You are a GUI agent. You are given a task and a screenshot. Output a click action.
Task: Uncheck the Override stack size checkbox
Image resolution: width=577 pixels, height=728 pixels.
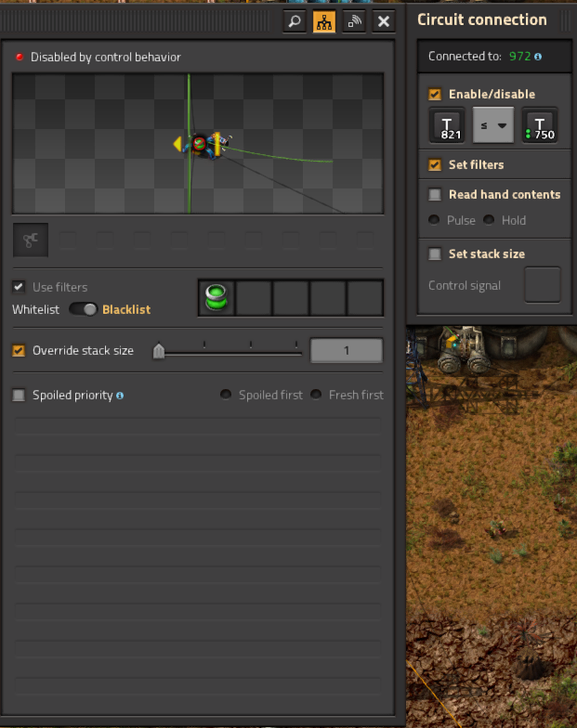19,351
